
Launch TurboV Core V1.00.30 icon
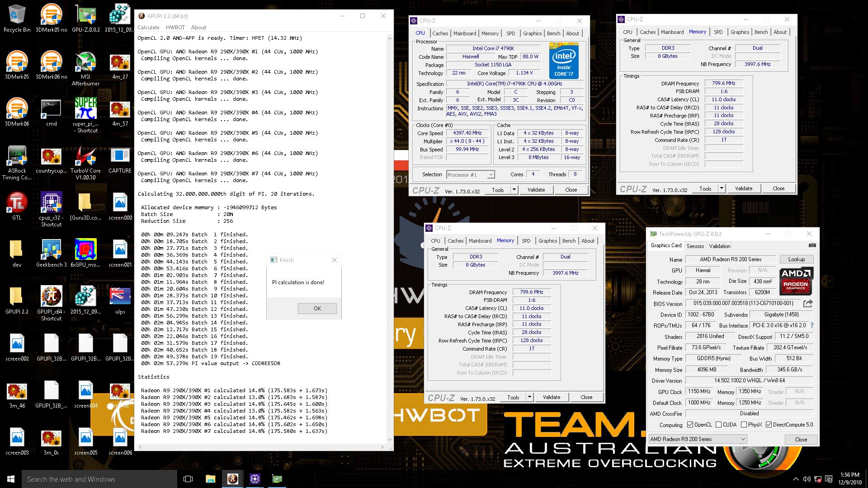pos(85,163)
